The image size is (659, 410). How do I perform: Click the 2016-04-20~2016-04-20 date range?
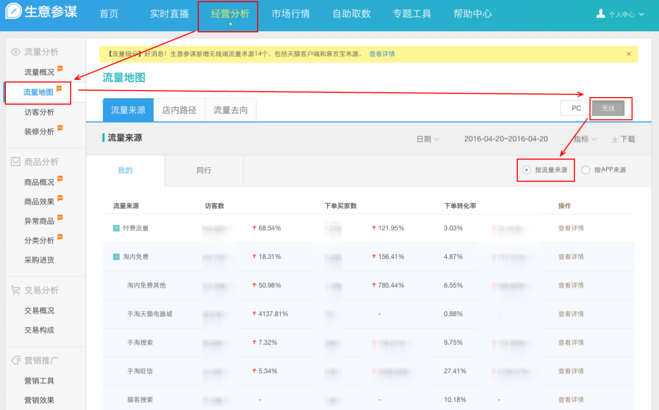[x=506, y=139]
